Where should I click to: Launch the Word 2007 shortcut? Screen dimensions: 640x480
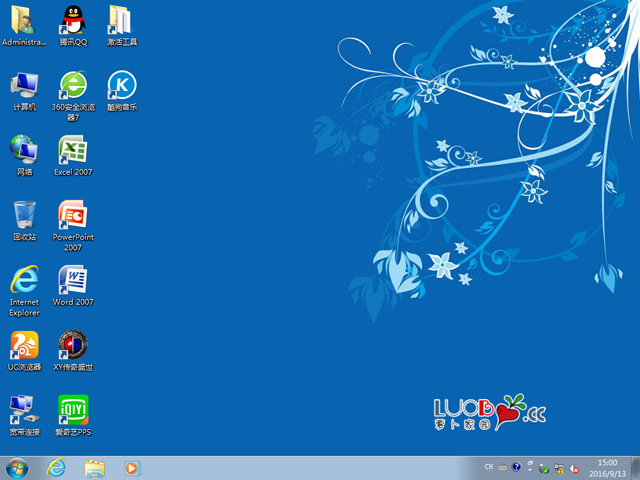[x=73, y=286]
